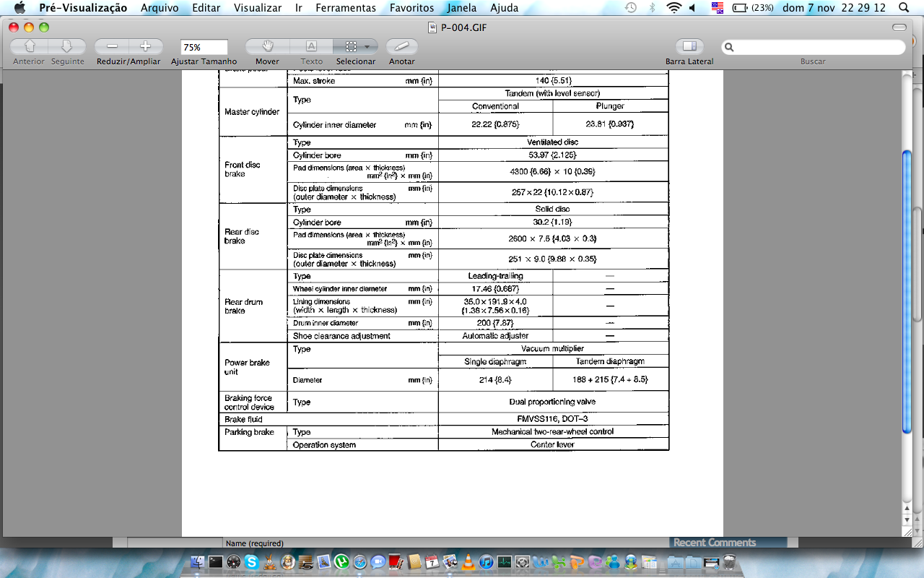Open the Anotar annotation tool
Screen dimensions: 924x578
coord(401,46)
